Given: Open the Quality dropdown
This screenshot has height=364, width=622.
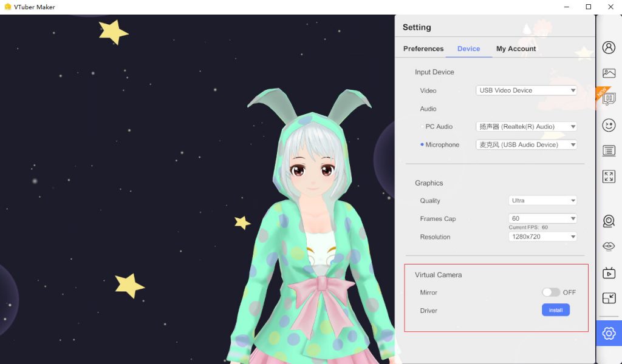Looking at the screenshot, I should [x=542, y=200].
